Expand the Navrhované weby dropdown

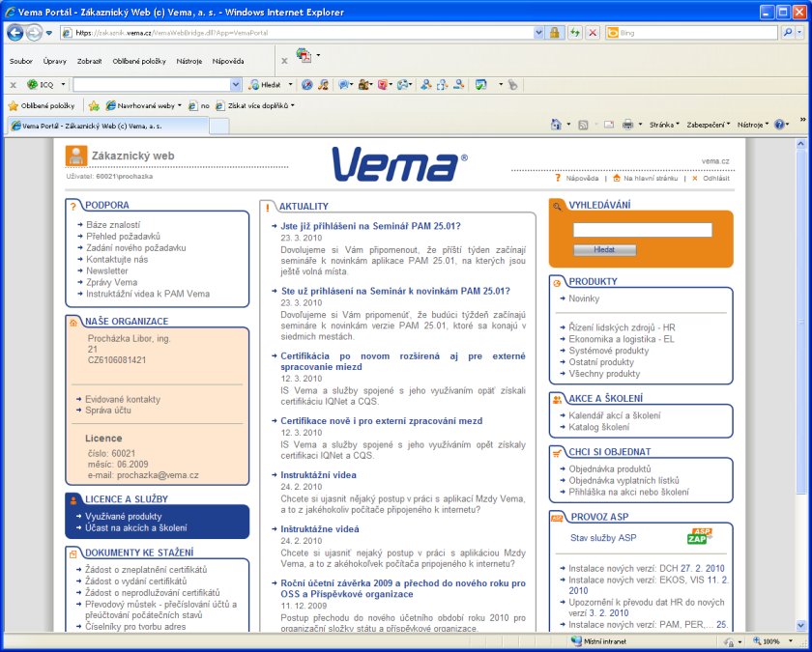click(x=179, y=105)
